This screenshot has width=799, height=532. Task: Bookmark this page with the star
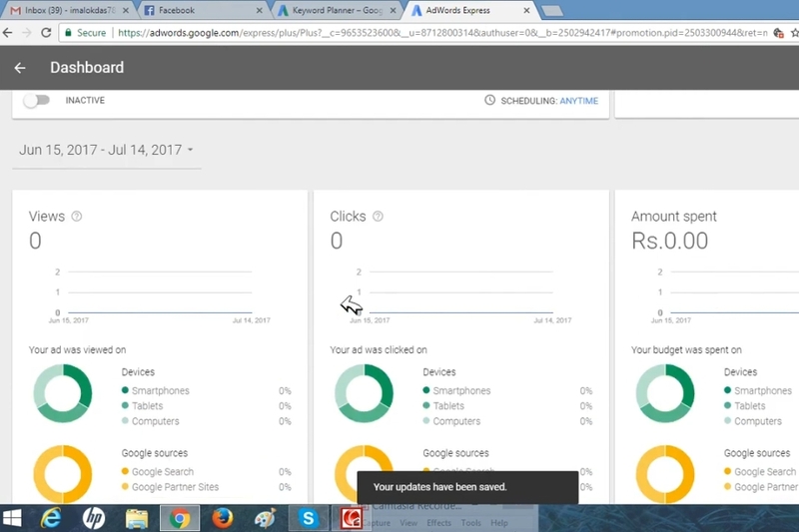tap(794, 33)
